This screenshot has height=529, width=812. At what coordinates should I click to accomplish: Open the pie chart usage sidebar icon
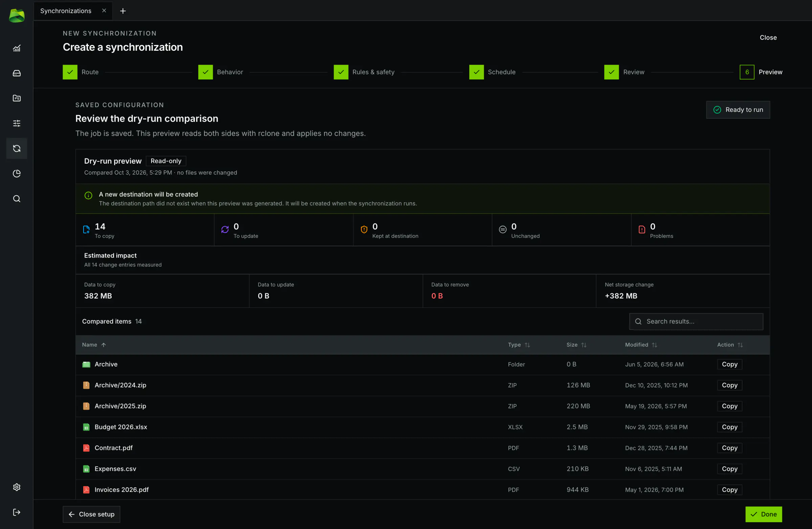(x=17, y=173)
